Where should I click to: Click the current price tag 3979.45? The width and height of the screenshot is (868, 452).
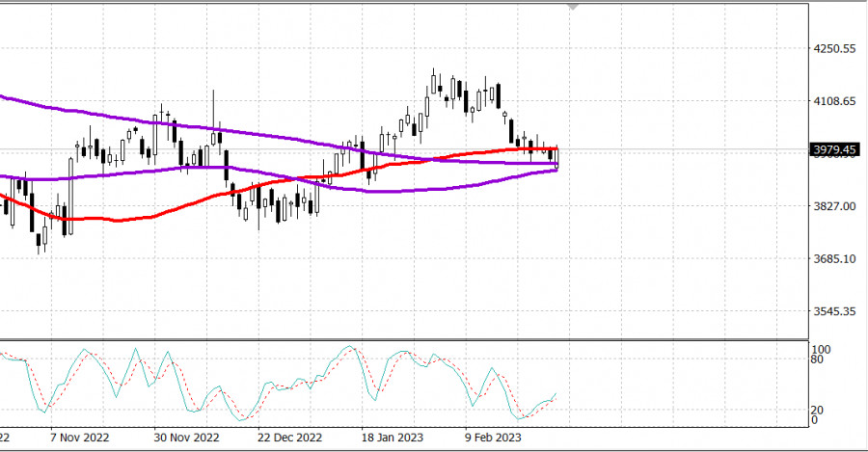point(835,149)
